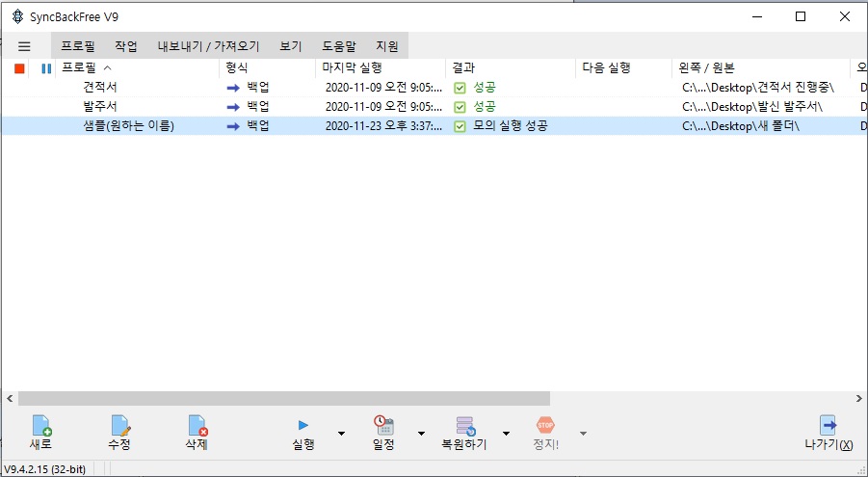Click the blue pause-all icon

(x=46, y=68)
